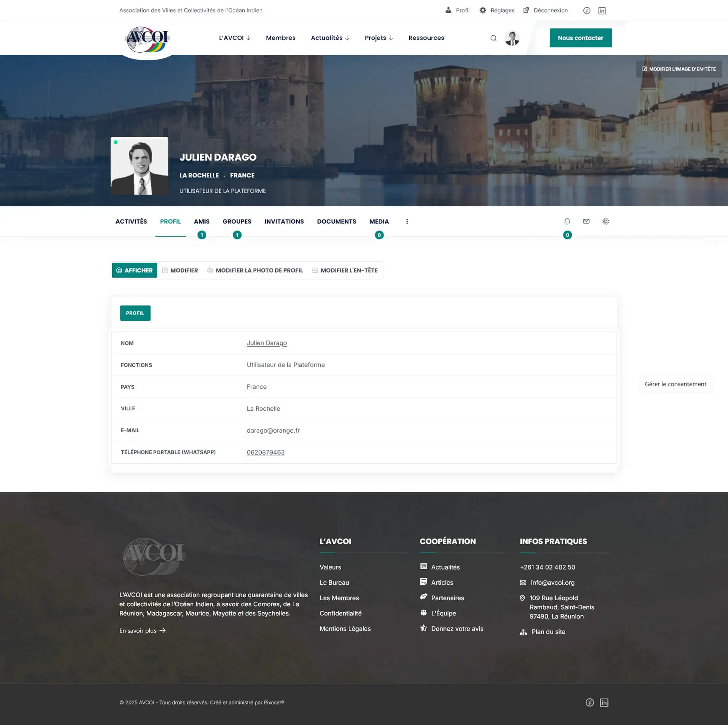
Task: Expand the three-dot more tabs menu
Action: click(407, 221)
